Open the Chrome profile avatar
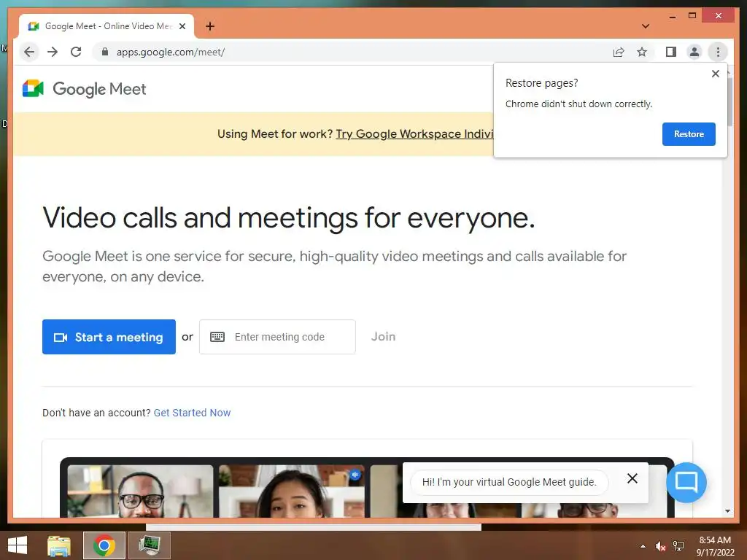The width and height of the screenshot is (747, 560). click(694, 52)
